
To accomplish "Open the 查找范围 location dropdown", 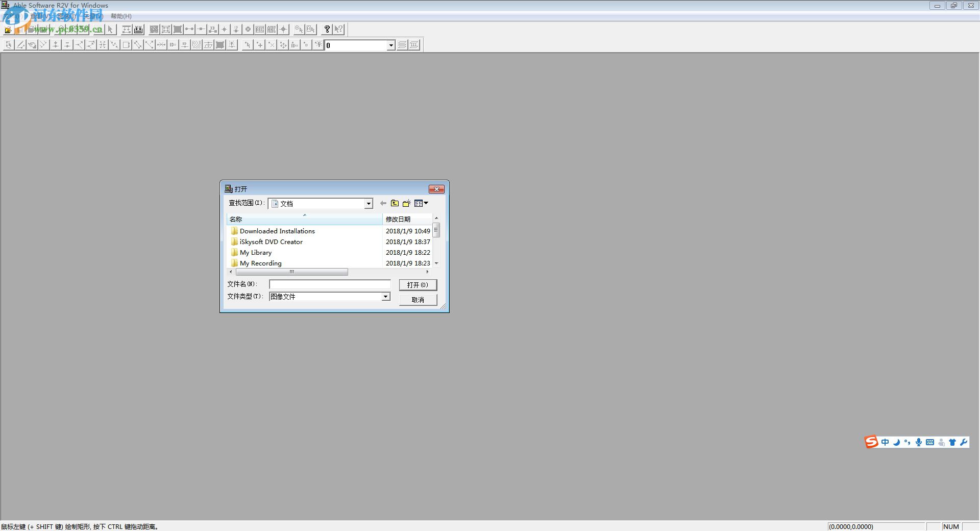I will coord(369,203).
